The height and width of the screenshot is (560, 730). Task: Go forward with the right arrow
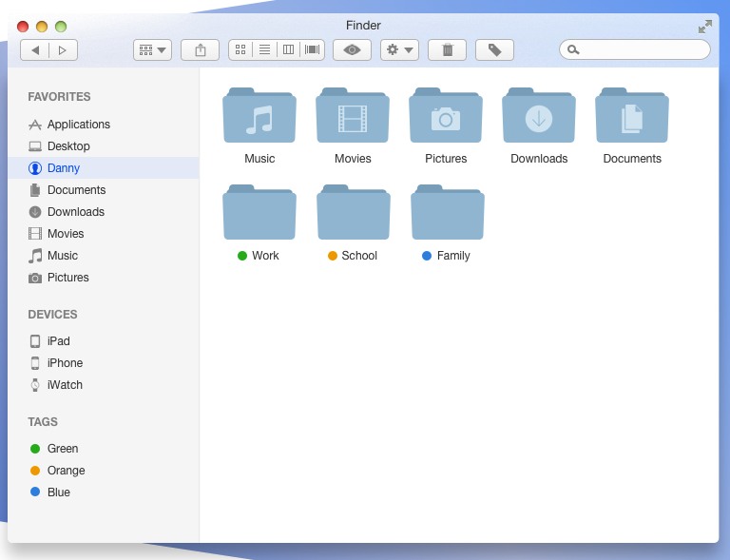pos(63,49)
